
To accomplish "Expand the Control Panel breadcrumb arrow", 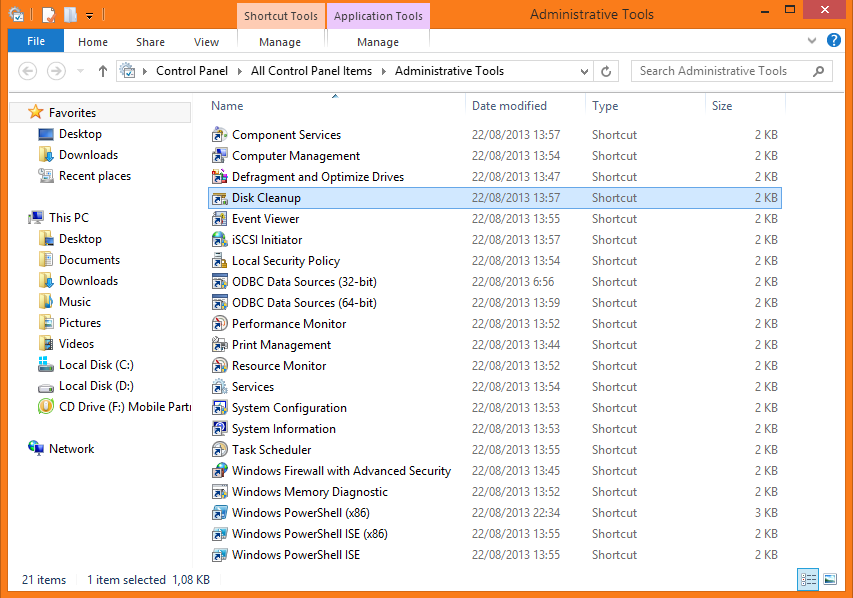I will (239, 71).
